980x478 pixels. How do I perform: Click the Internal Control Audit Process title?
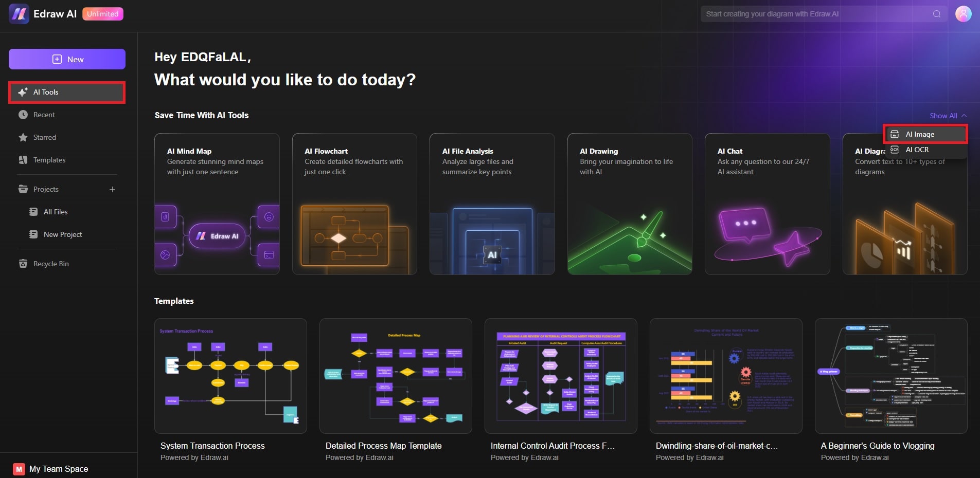click(553, 446)
